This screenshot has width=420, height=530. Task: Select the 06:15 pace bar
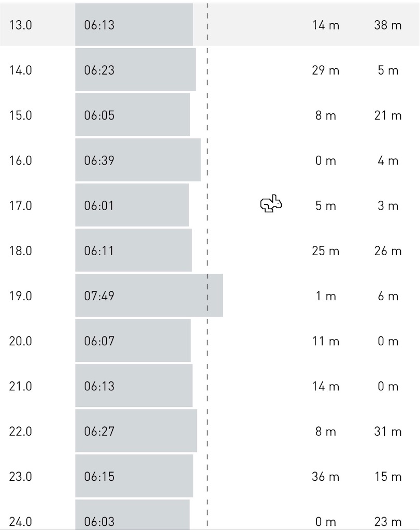(x=134, y=476)
